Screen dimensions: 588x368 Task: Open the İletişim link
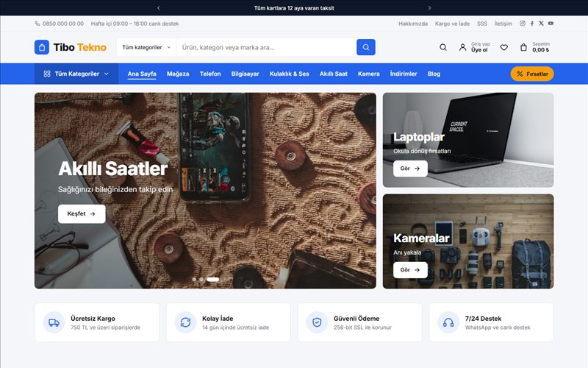point(503,24)
